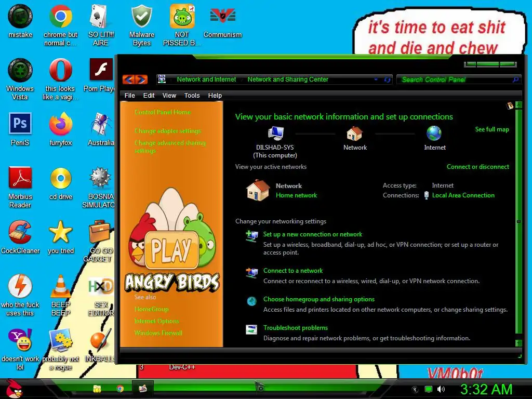Open the View menu

(169, 96)
